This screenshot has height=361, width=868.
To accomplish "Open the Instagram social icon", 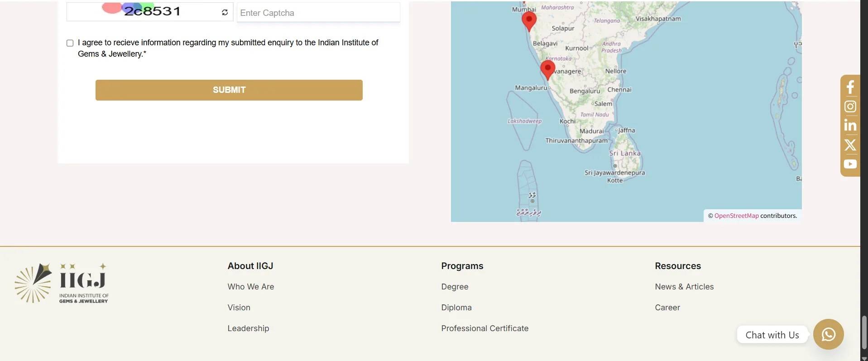I will [x=850, y=106].
